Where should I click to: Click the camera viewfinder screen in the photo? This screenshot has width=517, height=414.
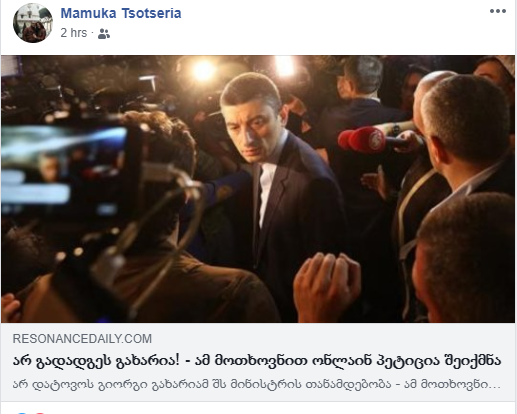pyautogui.click(x=63, y=167)
